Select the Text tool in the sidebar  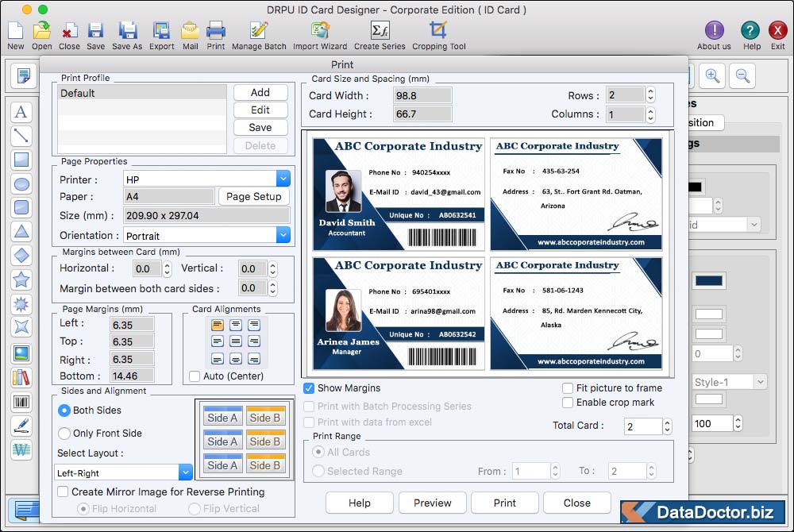point(21,112)
